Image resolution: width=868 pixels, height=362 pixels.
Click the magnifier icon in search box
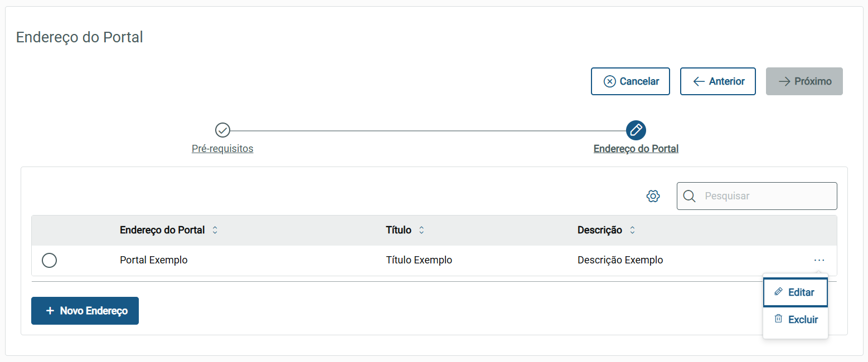pos(689,196)
